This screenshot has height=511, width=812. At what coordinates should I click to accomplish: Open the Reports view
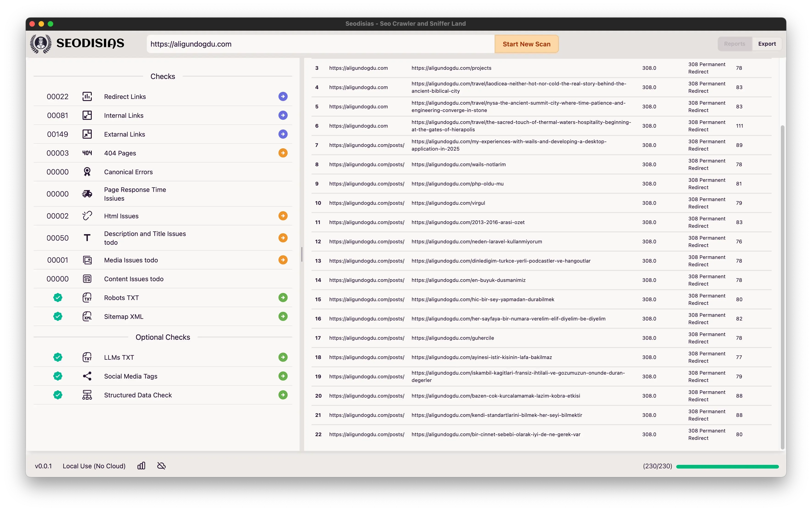(x=734, y=44)
